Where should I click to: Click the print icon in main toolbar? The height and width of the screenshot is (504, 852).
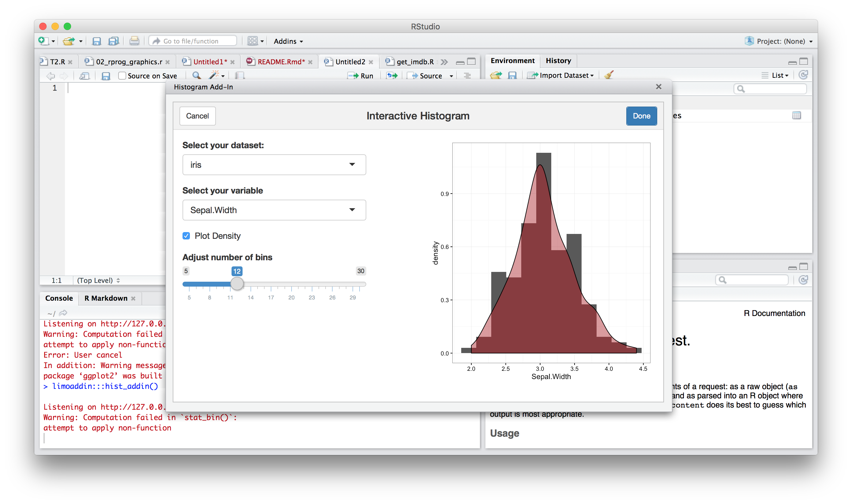(x=134, y=41)
